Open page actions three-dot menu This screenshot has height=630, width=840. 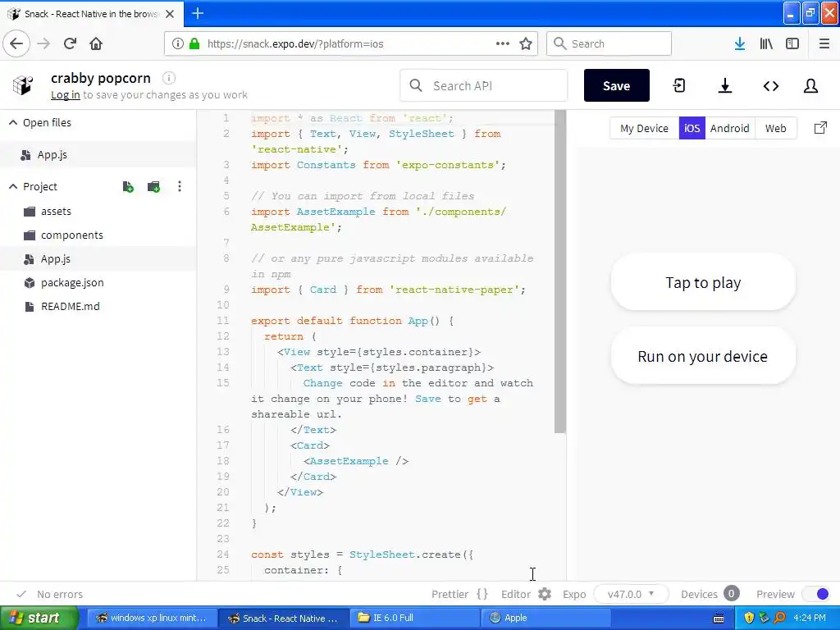pyautogui.click(x=503, y=43)
